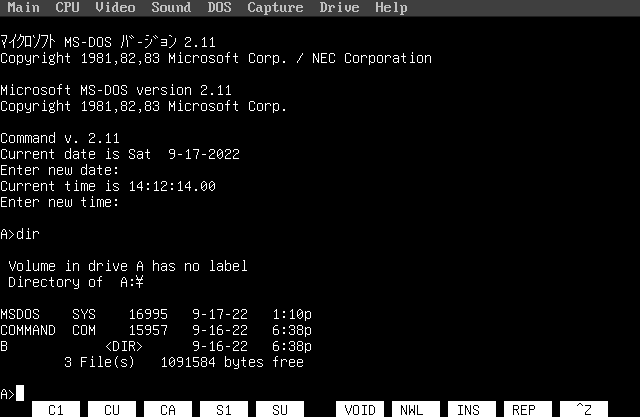The image size is (640, 417).
Task: Click the 'Copyright 1981,82,83 Microsoft Corp.' line without NEC
Action: (x=144, y=106)
